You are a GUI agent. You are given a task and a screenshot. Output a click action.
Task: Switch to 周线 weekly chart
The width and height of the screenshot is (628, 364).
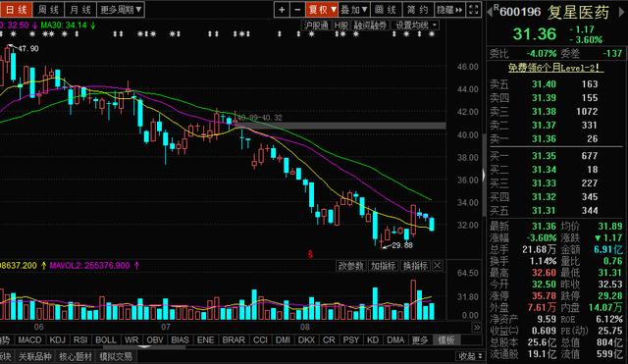coord(48,10)
